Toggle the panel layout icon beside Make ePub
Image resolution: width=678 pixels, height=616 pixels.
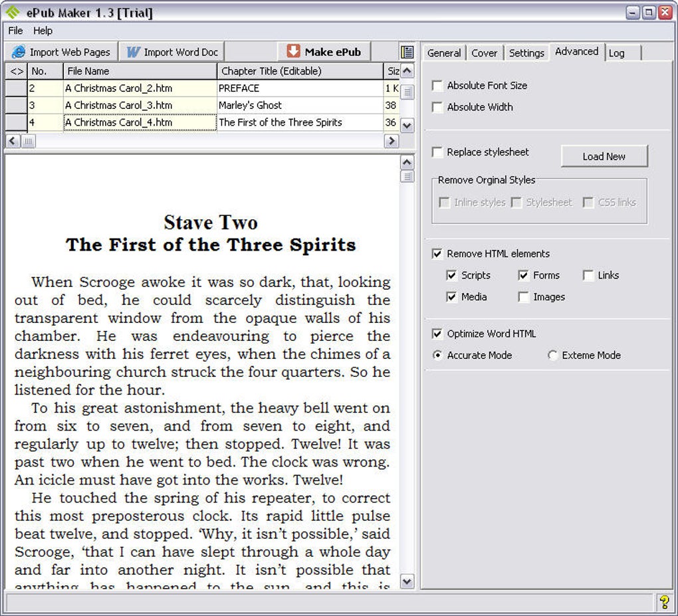coord(407,52)
